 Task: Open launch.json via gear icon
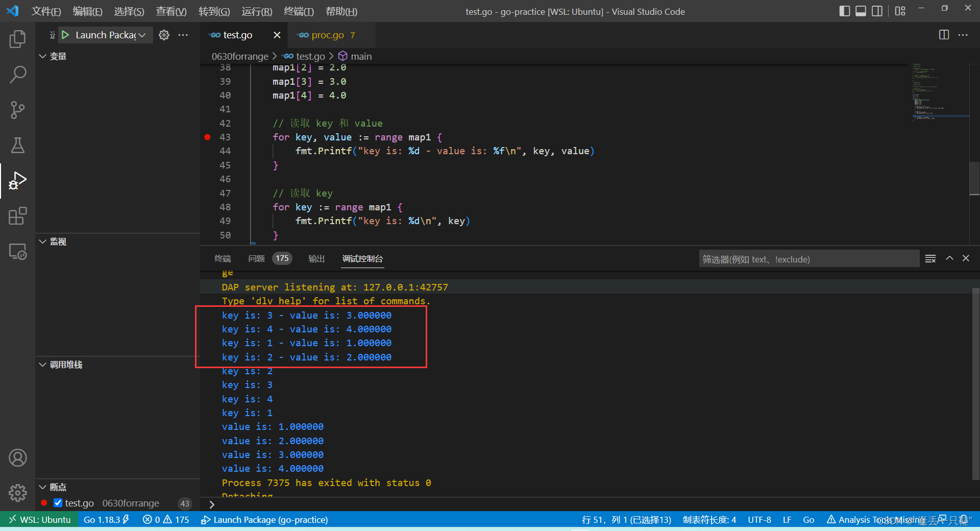[164, 35]
